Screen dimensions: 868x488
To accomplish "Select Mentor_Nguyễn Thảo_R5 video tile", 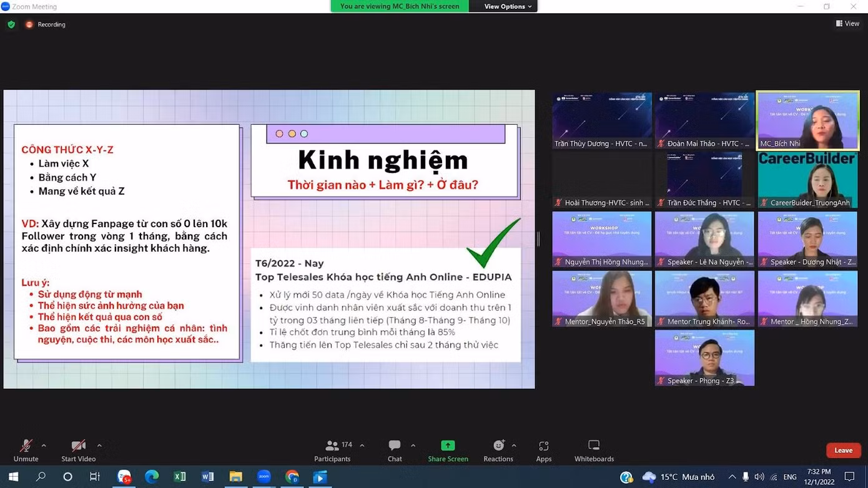I will coord(602,298).
